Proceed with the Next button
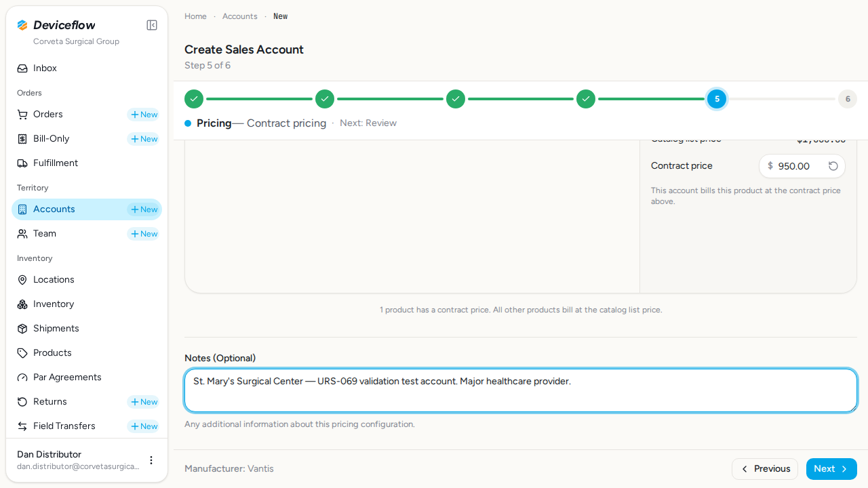Screen dimensions: 868x488 (831, 469)
